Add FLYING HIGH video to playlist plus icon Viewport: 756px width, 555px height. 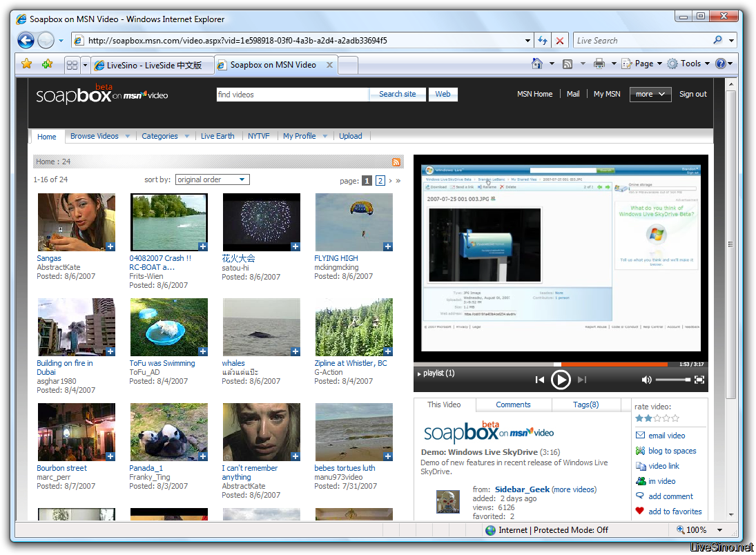[x=387, y=246]
